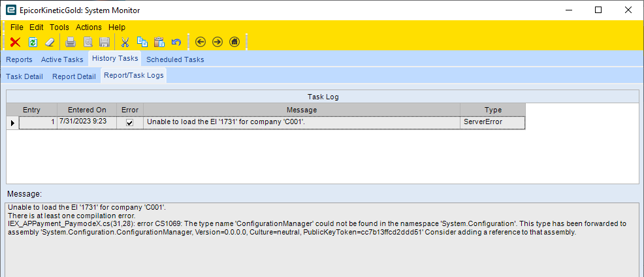Select row indicator arrow for entry 1
This screenshot has height=277, width=644.
point(12,123)
